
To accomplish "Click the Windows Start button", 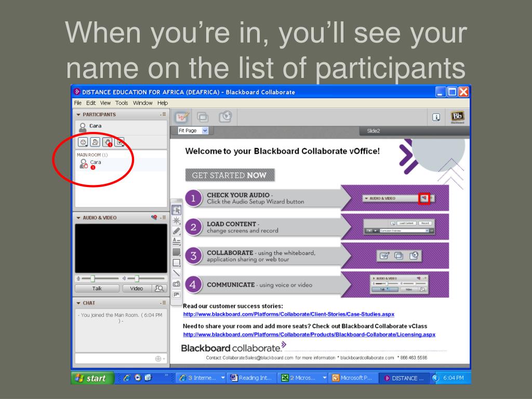I will click(92, 378).
